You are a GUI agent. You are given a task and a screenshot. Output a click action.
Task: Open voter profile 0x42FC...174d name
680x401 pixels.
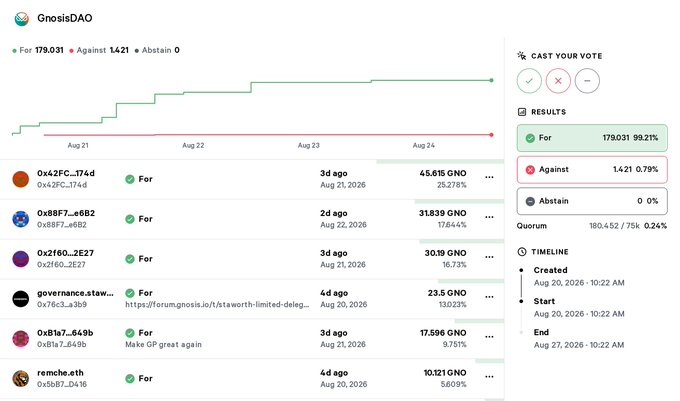[x=66, y=173]
